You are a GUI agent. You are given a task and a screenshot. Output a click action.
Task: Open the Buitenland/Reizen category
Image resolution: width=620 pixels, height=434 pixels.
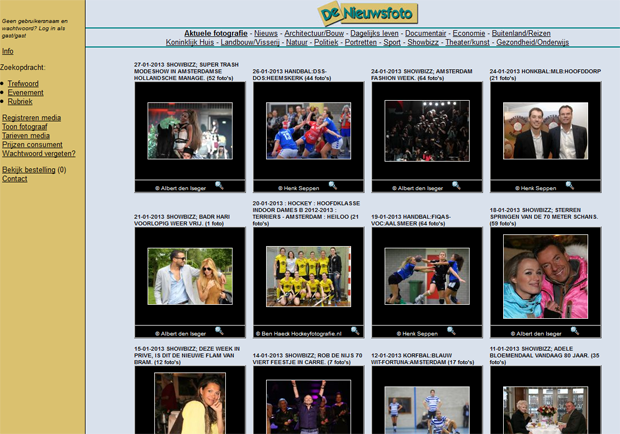(x=521, y=34)
